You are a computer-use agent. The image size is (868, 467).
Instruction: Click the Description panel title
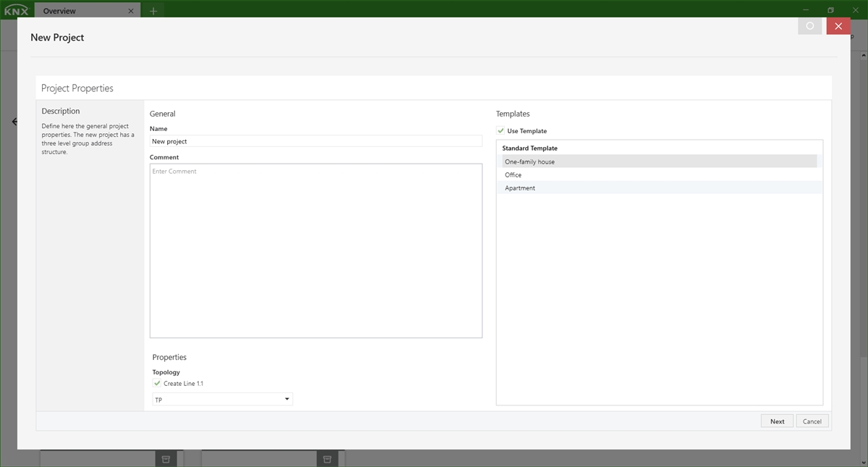pos(61,111)
